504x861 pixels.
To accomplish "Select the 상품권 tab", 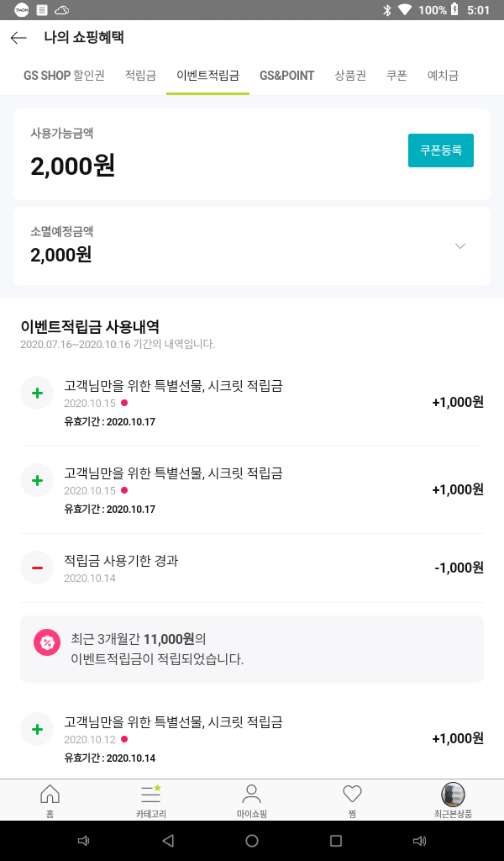I will [x=350, y=76].
